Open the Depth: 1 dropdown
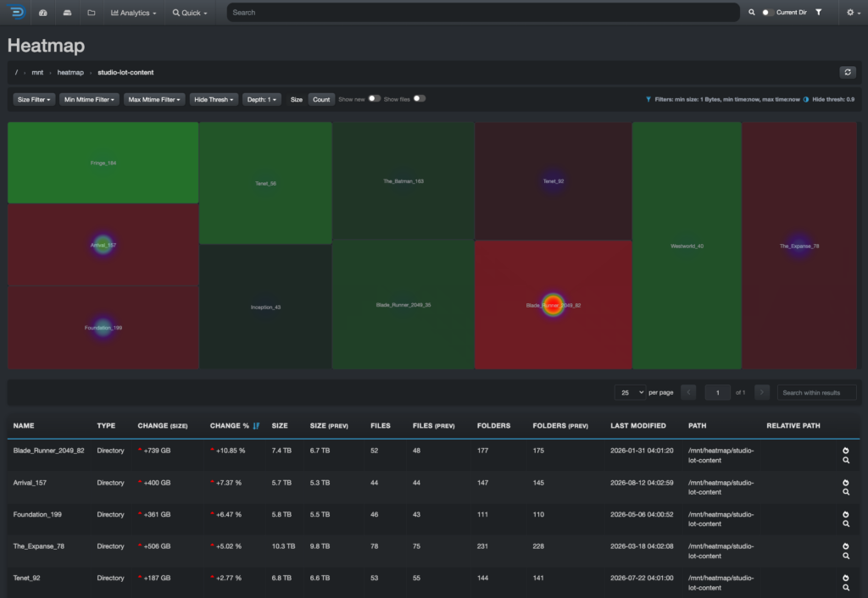 click(x=261, y=100)
